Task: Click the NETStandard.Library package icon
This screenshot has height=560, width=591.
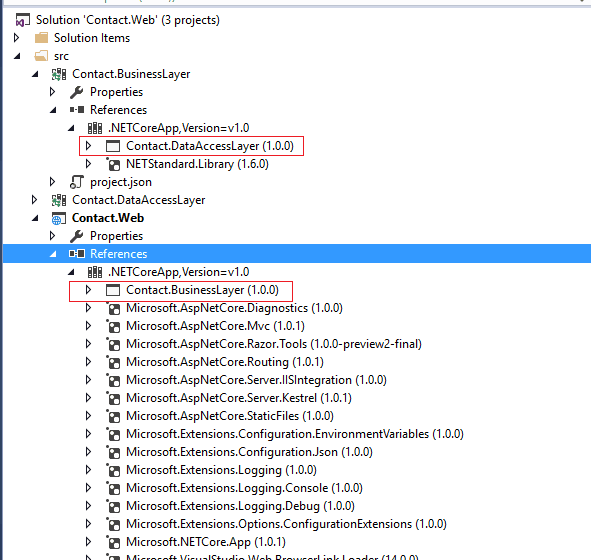Action: pyautogui.click(x=113, y=164)
